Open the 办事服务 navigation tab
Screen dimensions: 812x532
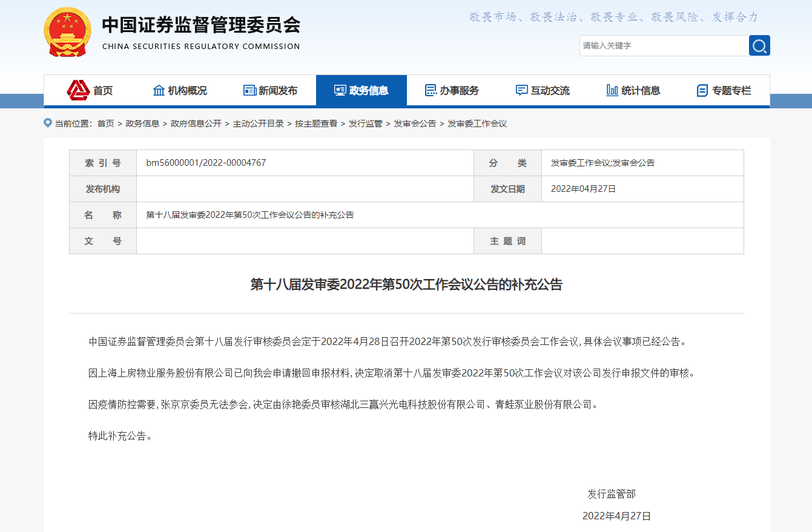(452, 91)
